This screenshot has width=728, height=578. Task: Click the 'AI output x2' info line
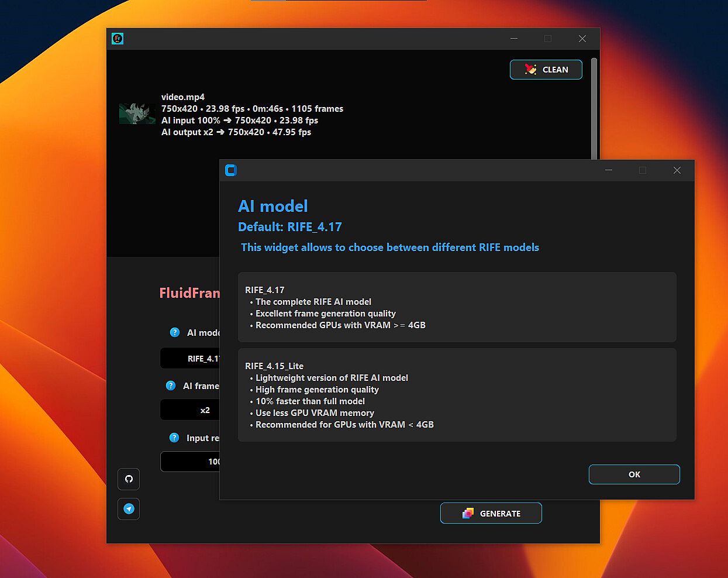tap(236, 132)
